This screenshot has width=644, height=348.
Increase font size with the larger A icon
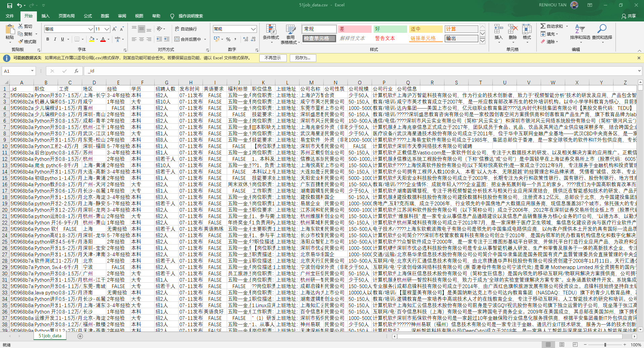click(114, 29)
